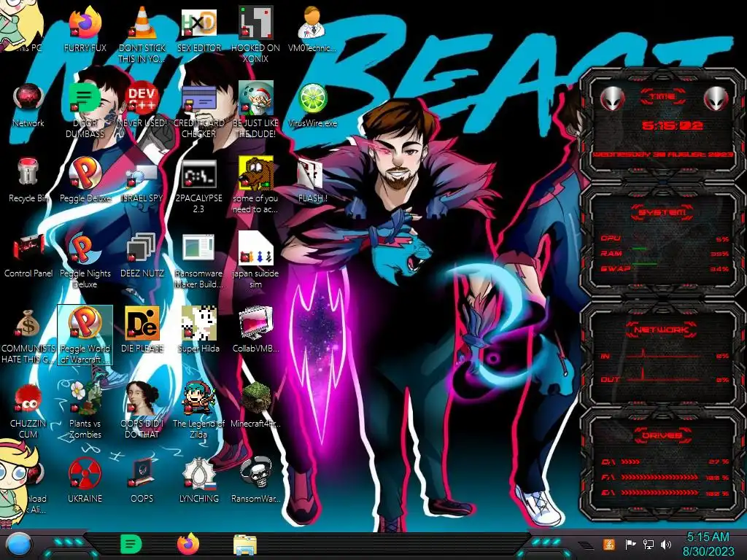The width and height of the screenshot is (747, 560).
Task: Launch the Minecraft4Fr grass block icon
Action: [x=255, y=399]
